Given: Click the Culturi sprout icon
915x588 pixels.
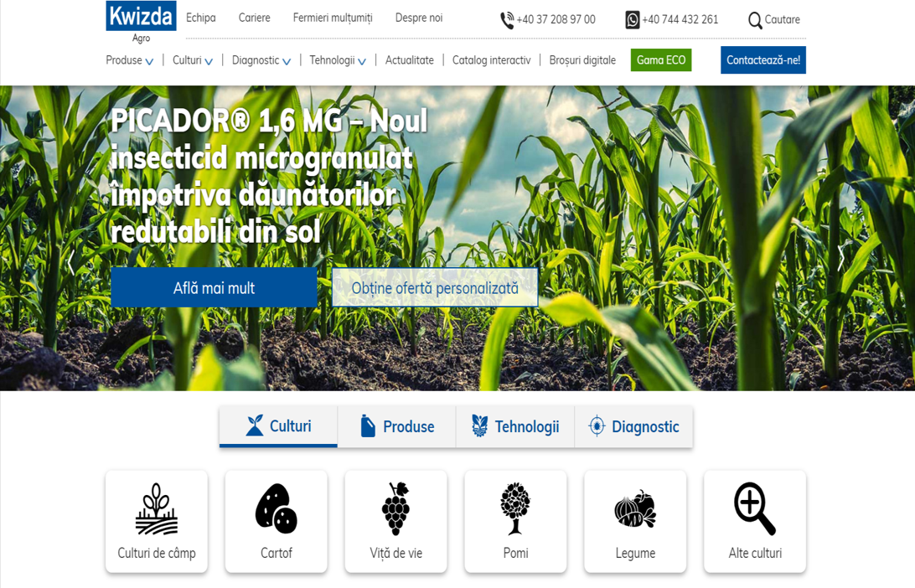Looking at the screenshot, I should tap(255, 426).
